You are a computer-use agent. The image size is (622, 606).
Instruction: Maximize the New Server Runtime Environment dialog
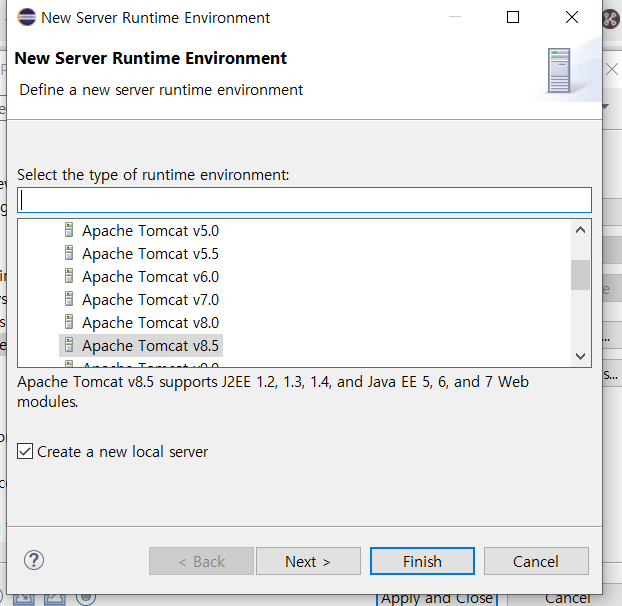coord(513,17)
